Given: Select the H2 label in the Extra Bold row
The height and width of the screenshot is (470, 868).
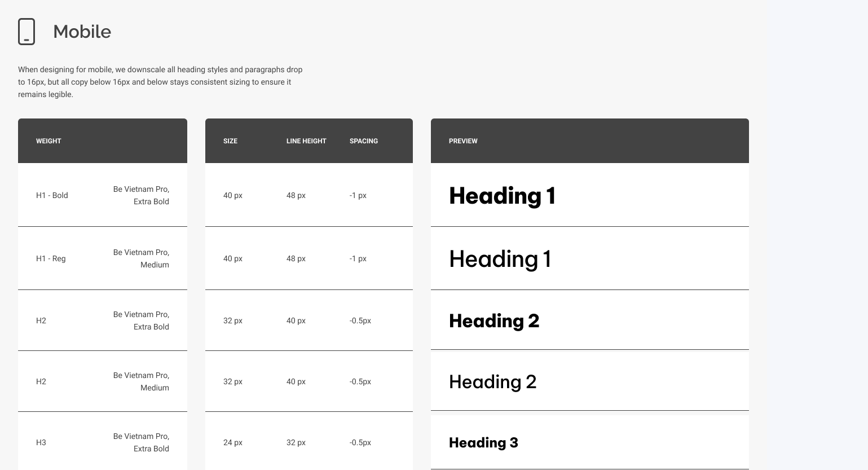Looking at the screenshot, I should click(x=41, y=320).
